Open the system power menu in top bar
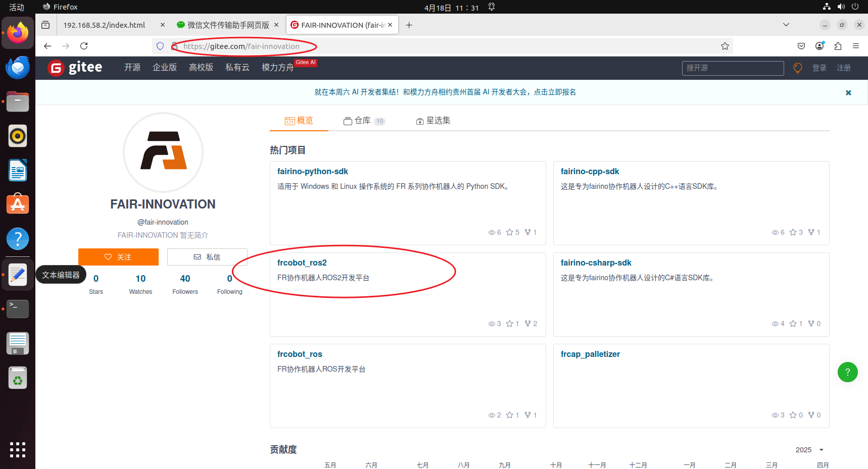 pos(855,7)
